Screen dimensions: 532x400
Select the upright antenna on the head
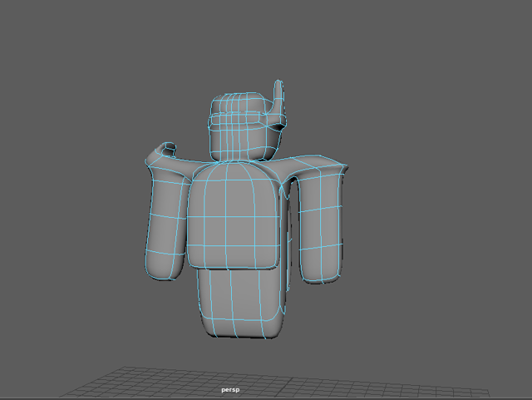[279, 98]
